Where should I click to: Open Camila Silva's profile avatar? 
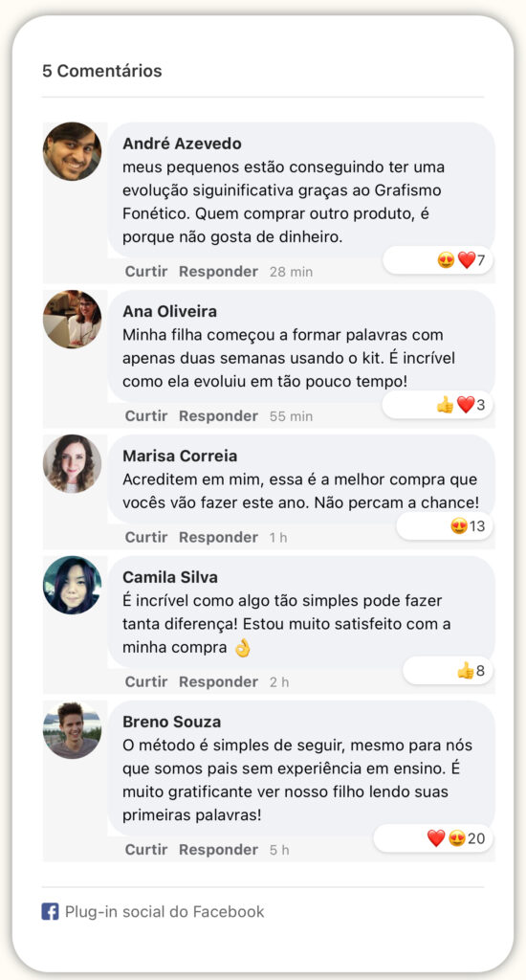click(x=72, y=585)
